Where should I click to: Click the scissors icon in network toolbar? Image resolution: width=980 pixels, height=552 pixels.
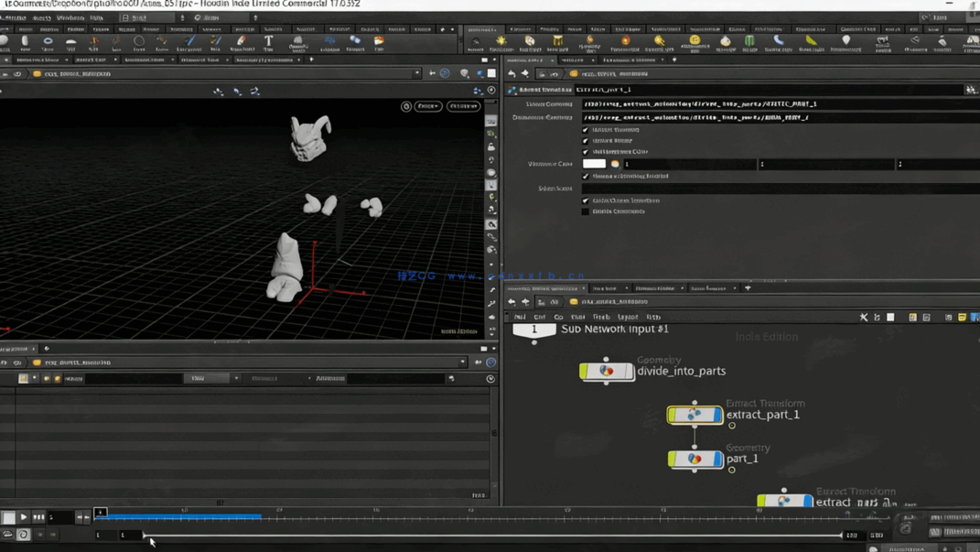[864, 318]
